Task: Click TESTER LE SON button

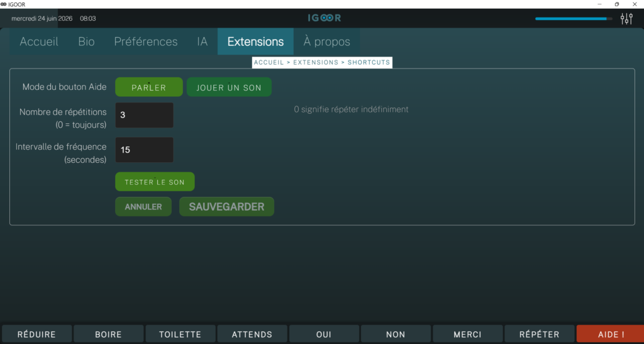Action: click(155, 182)
